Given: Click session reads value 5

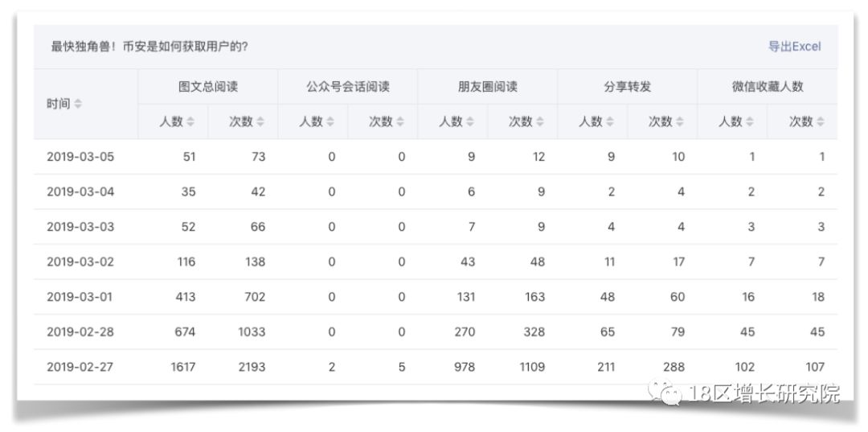Looking at the screenshot, I should (x=401, y=367).
